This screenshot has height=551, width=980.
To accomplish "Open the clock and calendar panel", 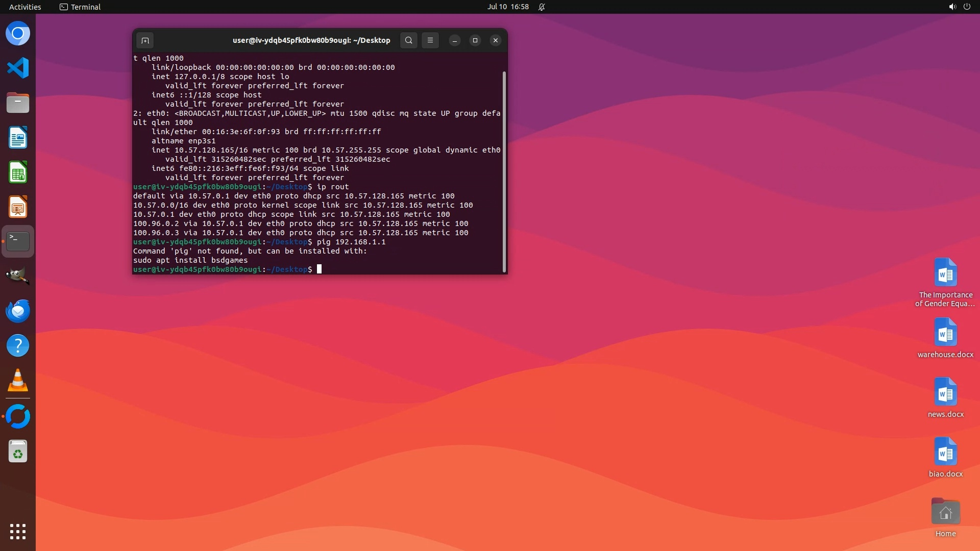I will pos(508,7).
